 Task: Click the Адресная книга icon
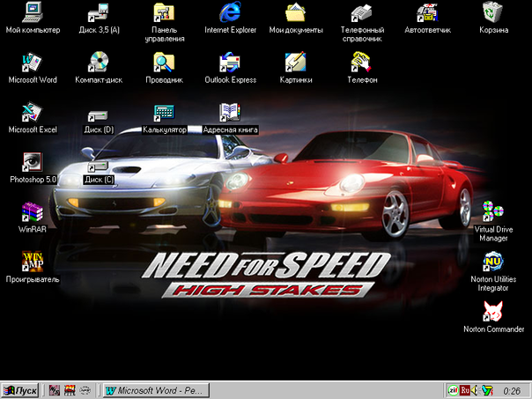[230, 113]
